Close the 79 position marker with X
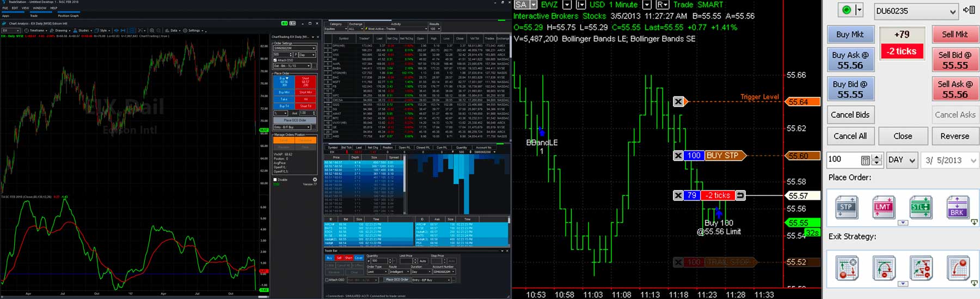 [x=678, y=195]
